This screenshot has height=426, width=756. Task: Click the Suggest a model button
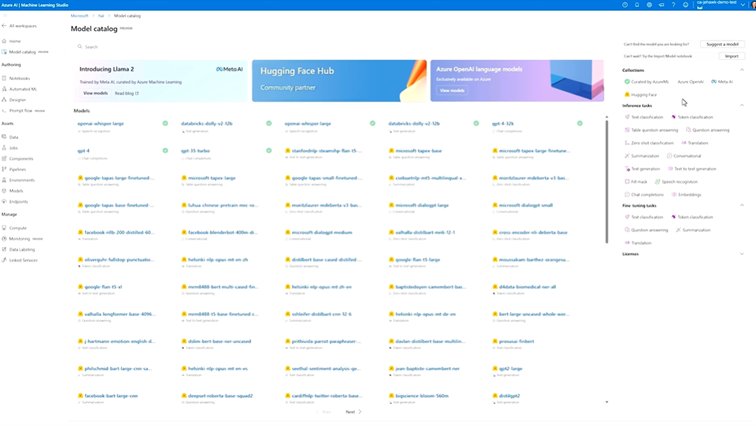click(722, 44)
